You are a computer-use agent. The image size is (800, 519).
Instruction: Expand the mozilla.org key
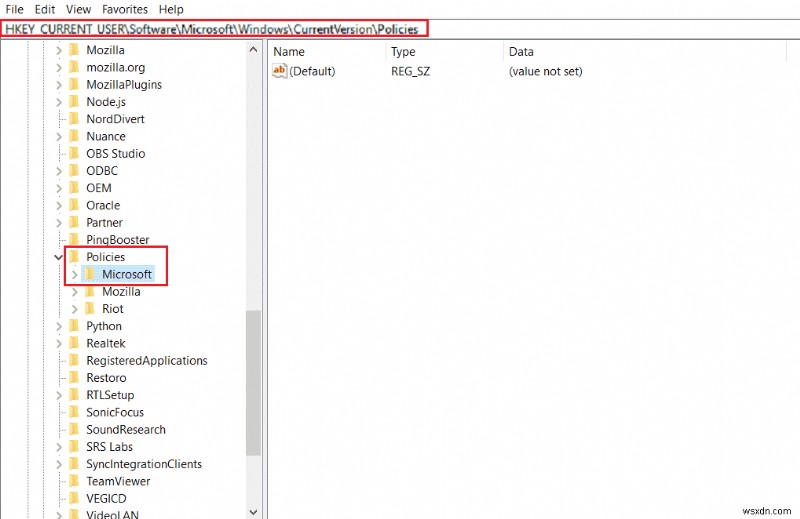pos(59,68)
